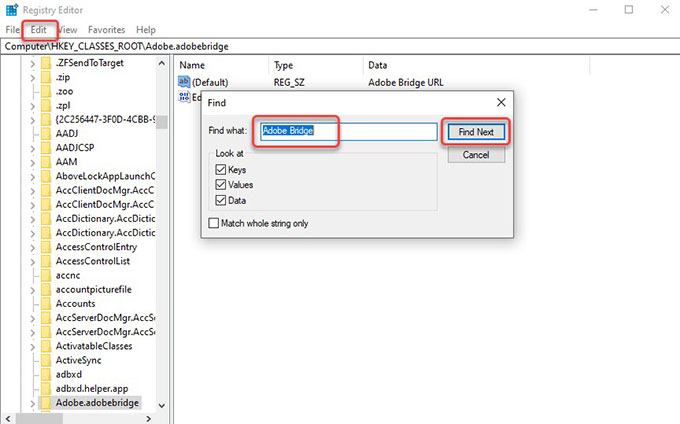Select the Accounts folder icon
This screenshot has width=680, height=424.
(46, 303)
